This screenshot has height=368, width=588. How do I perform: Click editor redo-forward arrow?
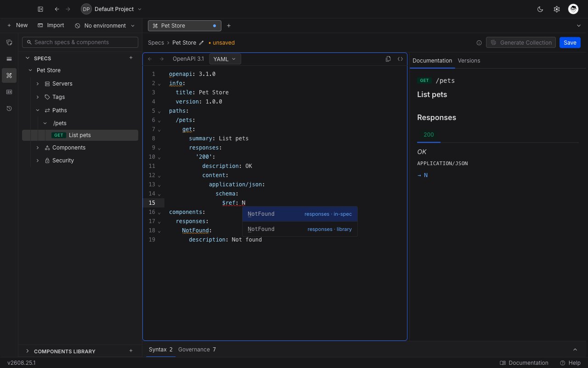[x=161, y=59]
